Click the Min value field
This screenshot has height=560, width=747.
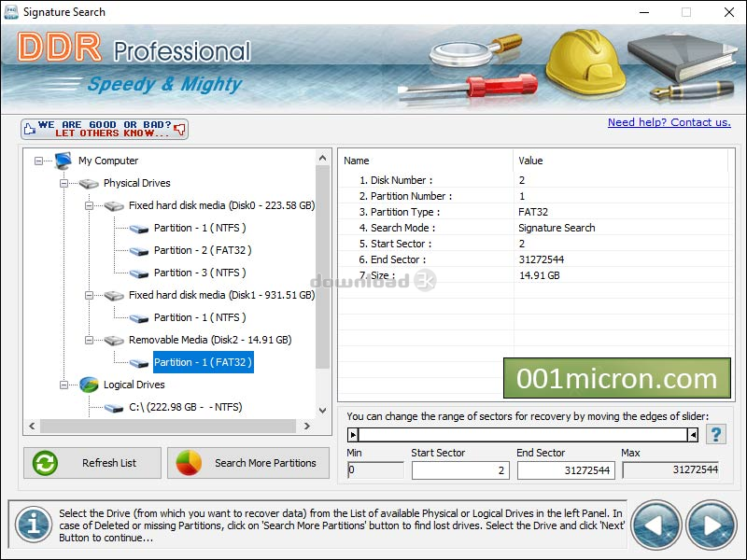click(x=375, y=470)
